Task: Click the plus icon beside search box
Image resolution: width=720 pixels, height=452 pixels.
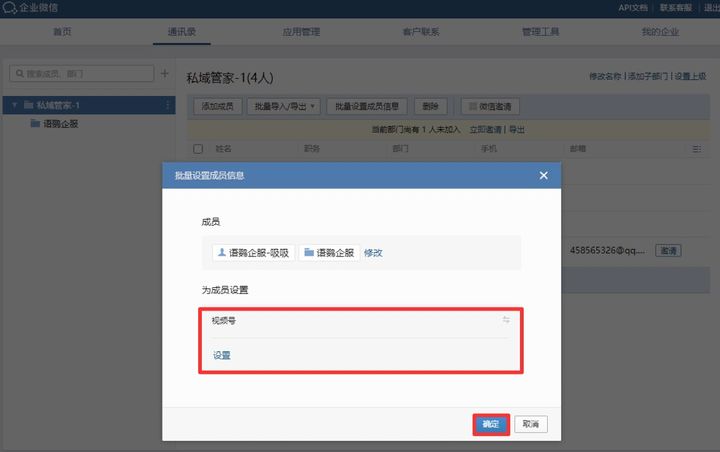Action: click(165, 73)
